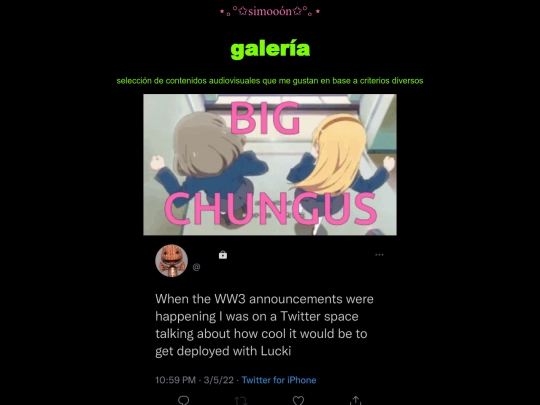Click the padlock protected-account icon
540x405 pixels.
(223, 255)
